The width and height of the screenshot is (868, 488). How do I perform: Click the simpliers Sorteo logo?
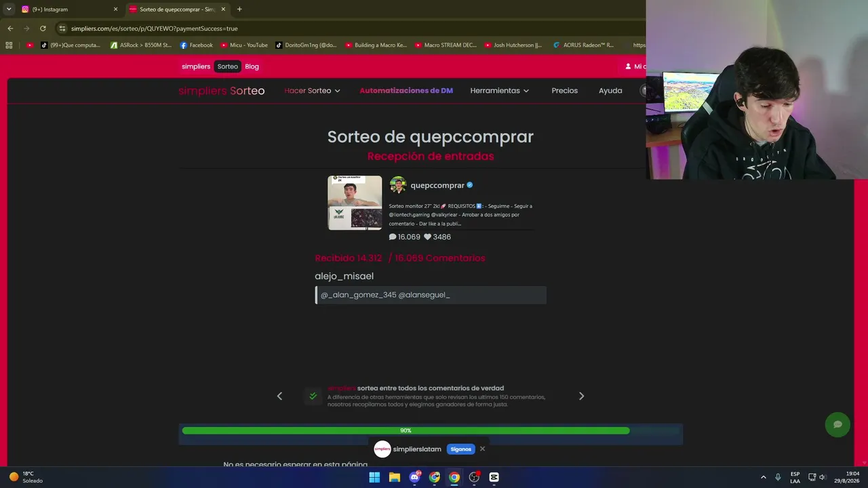[222, 91]
